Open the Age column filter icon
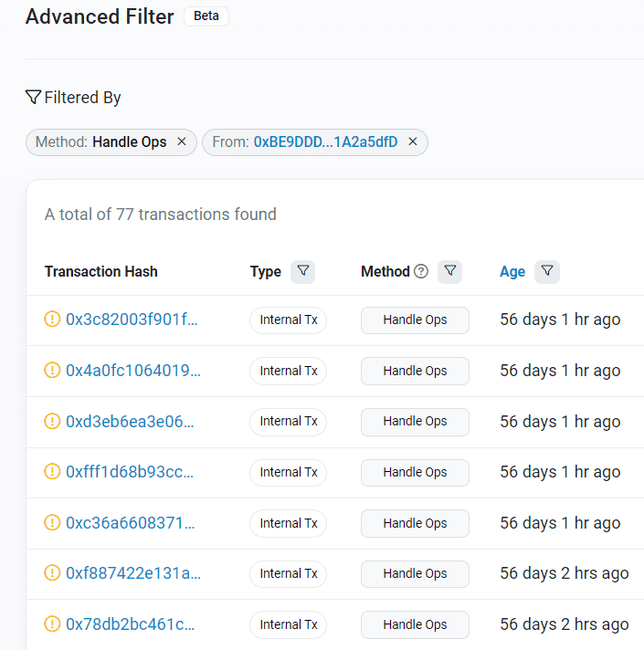This screenshot has width=644, height=650. click(546, 271)
